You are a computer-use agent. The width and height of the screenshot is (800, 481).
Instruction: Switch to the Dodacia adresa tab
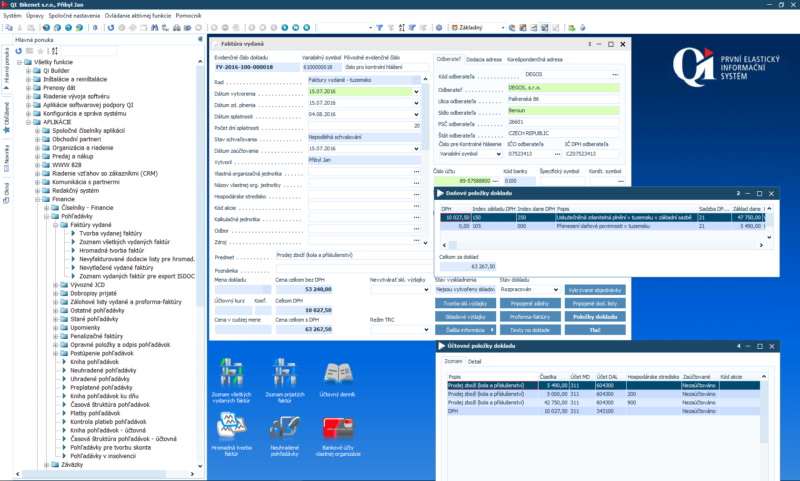pyautogui.click(x=484, y=60)
